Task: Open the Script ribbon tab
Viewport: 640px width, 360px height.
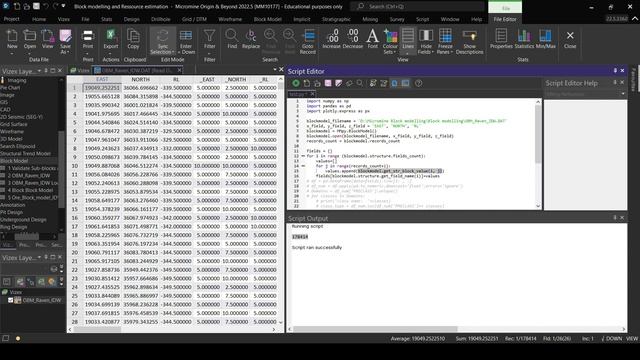Action: [422, 19]
